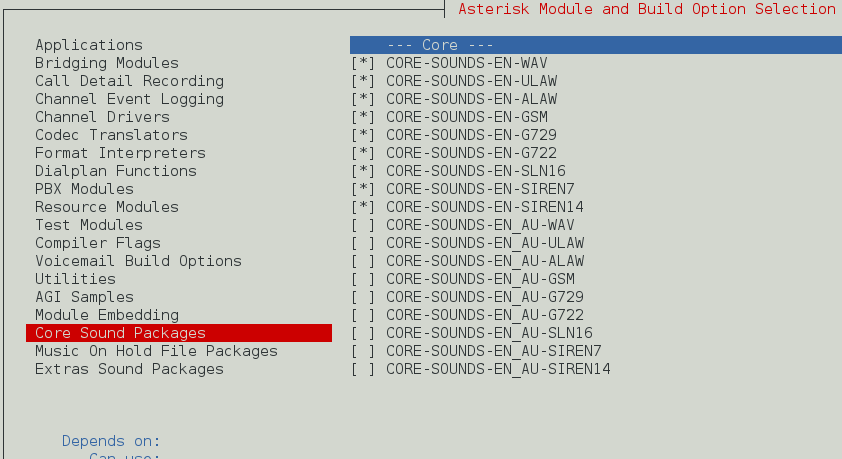This screenshot has width=842, height=459.
Task: Open PBX Modules category
Action: click(x=84, y=189)
